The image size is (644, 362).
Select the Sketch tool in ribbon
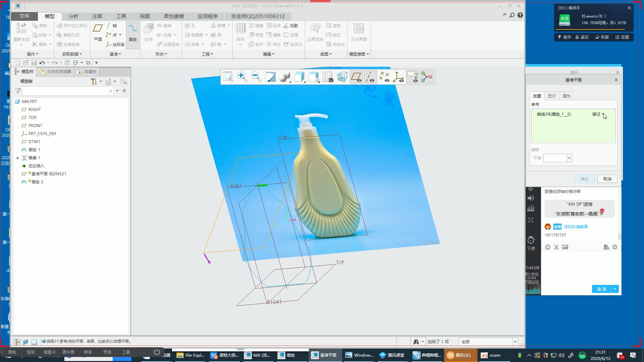click(133, 33)
